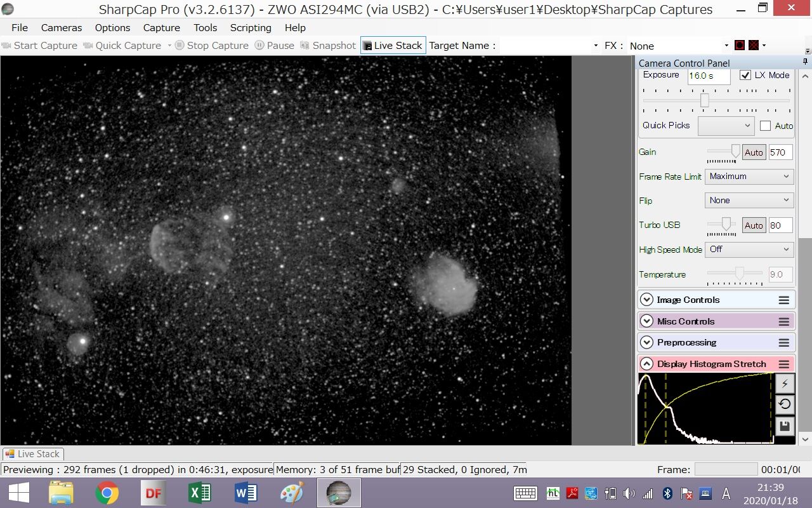Click the network signal tray icon

[648, 493]
